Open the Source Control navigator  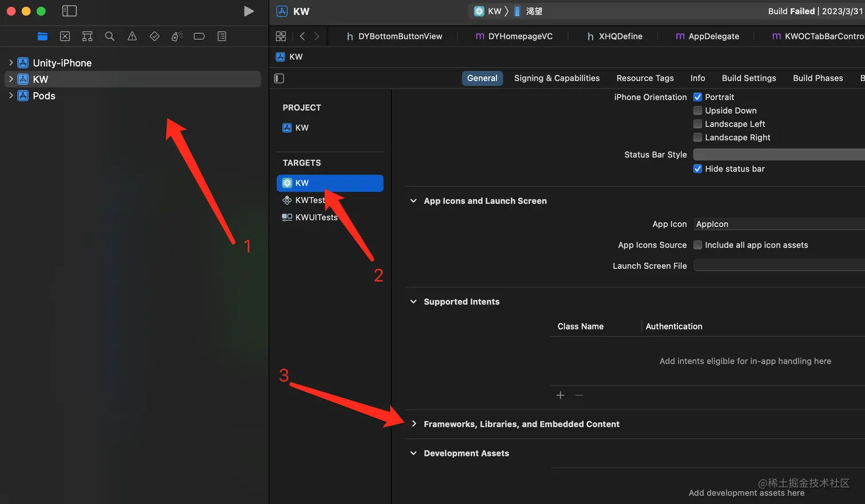65,36
